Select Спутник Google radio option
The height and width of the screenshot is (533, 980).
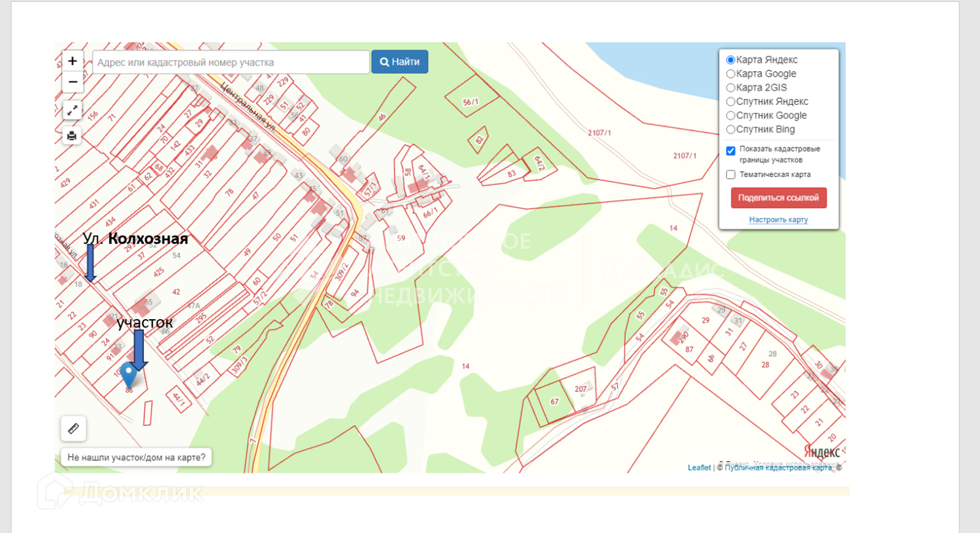730,116
